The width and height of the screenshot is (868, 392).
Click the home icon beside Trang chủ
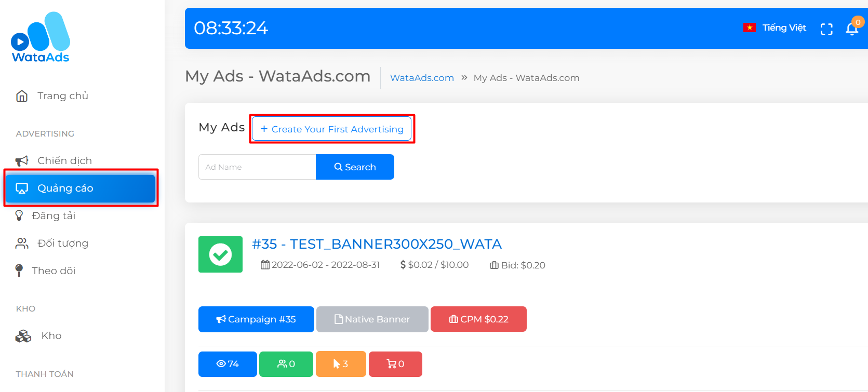coord(22,96)
